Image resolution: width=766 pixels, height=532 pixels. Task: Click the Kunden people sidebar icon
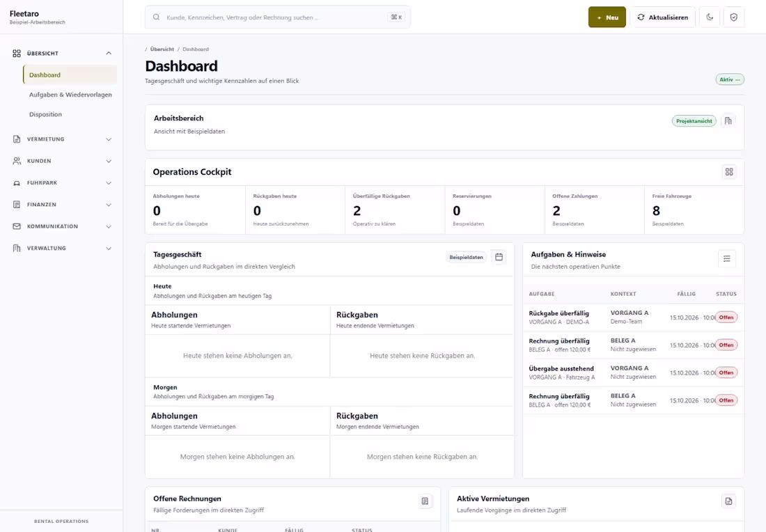(17, 161)
